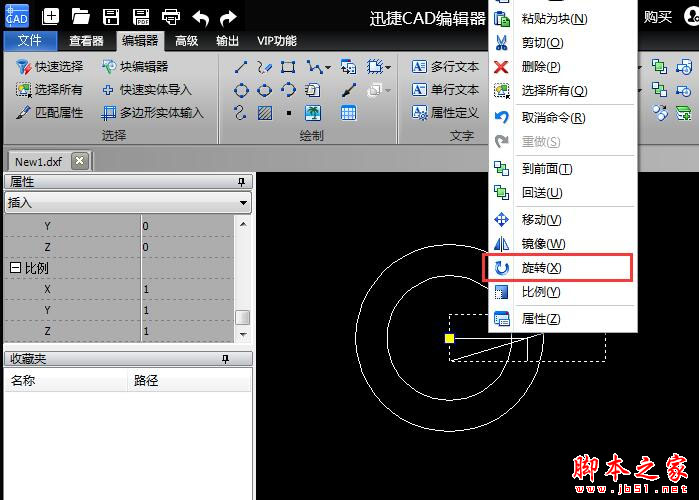This screenshot has width=699, height=500.
Task: Open the boundary tool dropdown arrow
Action: pyautogui.click(x=388, y=68)
